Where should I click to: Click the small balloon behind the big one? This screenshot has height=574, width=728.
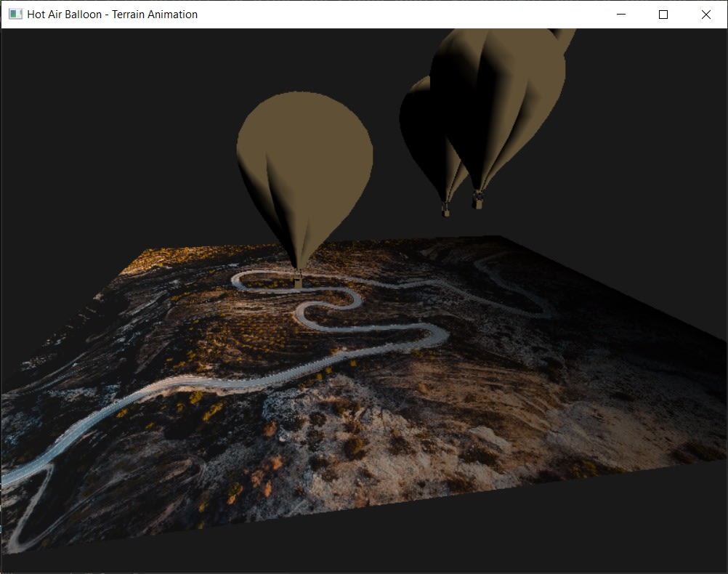[x=416, y=124]
